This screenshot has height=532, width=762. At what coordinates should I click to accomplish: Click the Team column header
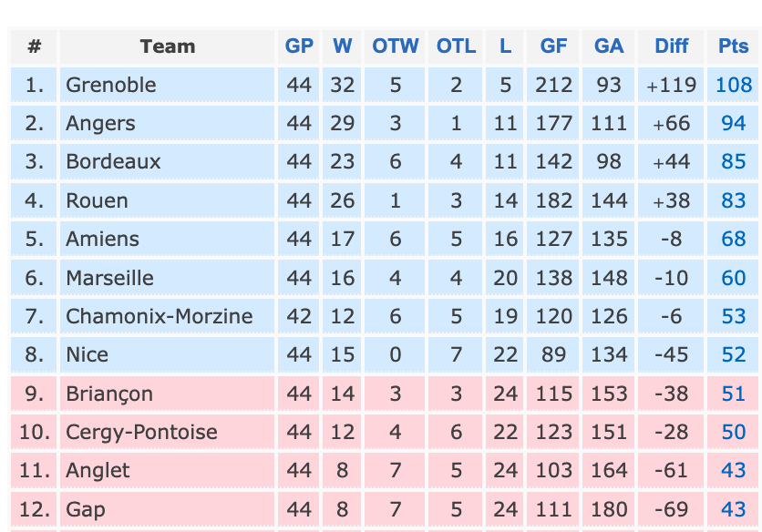pyautogui.click(x=167, y=46)
